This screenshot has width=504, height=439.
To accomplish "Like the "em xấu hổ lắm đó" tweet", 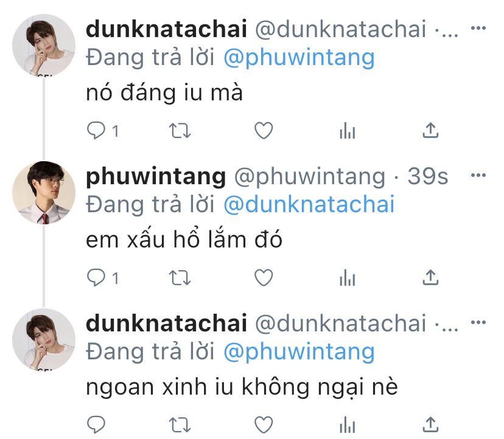I will click(x=264, y=278).
